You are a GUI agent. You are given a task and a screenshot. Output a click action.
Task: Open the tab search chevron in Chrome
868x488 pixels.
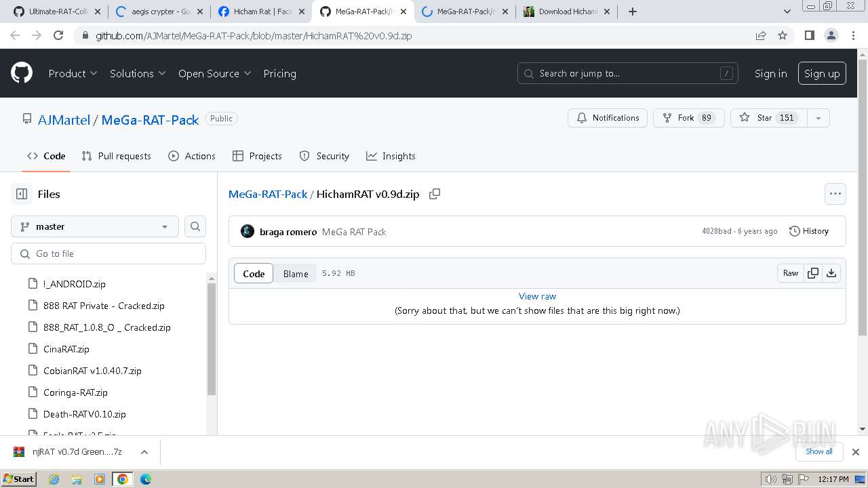(x=787, y=12)
